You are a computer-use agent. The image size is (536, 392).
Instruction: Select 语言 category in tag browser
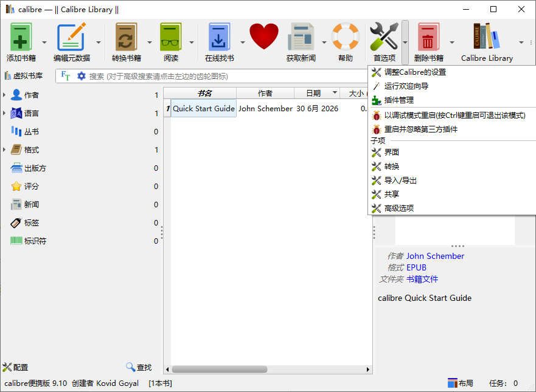[32, 114]
